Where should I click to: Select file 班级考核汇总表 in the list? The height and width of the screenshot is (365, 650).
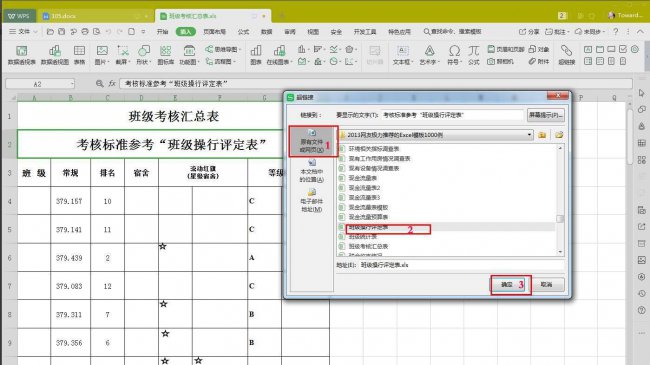pos(368,246)
